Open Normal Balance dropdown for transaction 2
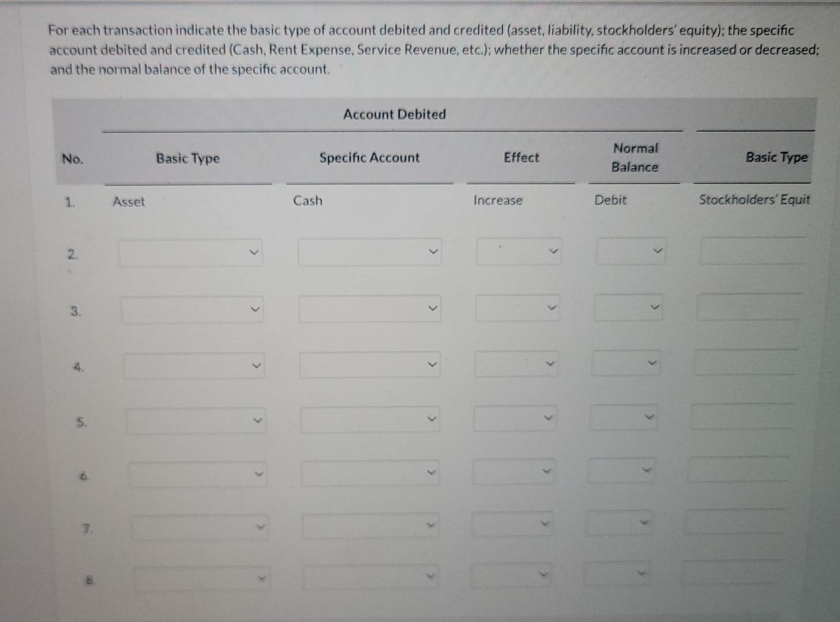Image resolution: width=840 pixels, height=622 pixels. tap(630, 251)
